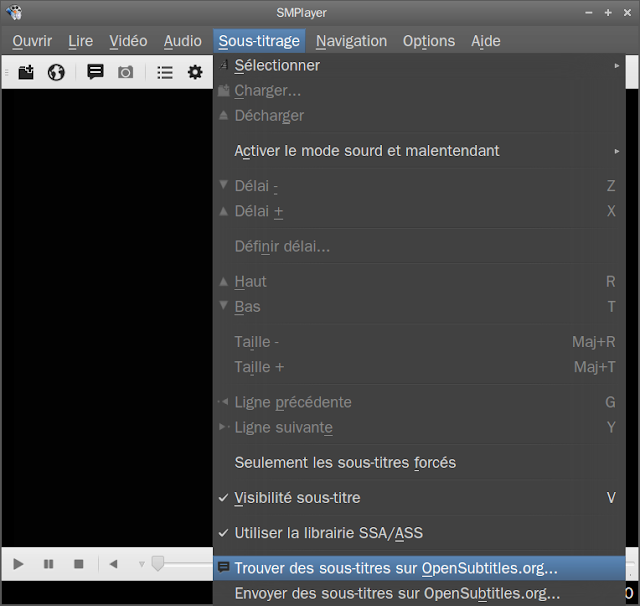This screenshot has height=606, width=640.
Task: Click Trouver des sous-titres sur OpenSubtitles.org
Action: click(x=419, y=568)
